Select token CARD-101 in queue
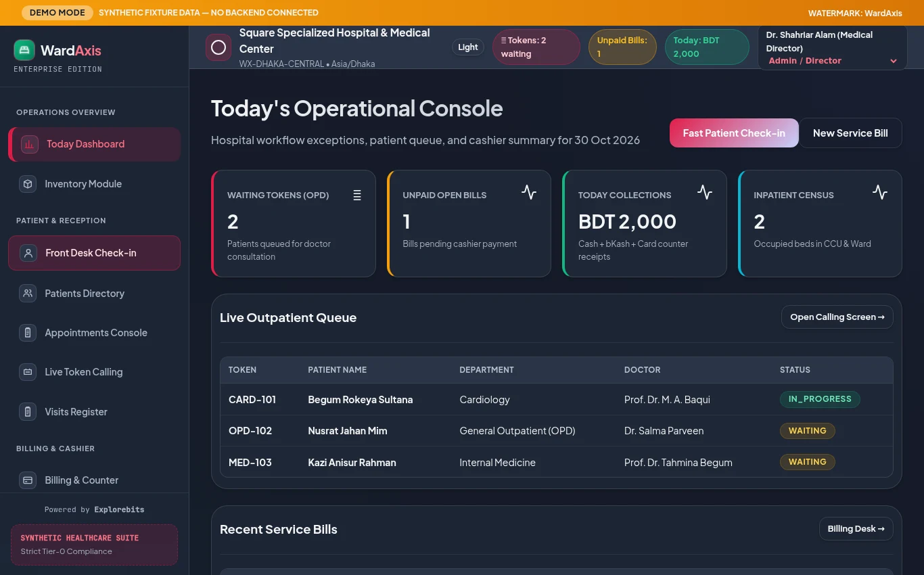924x575 pixels. click(252, 400)
